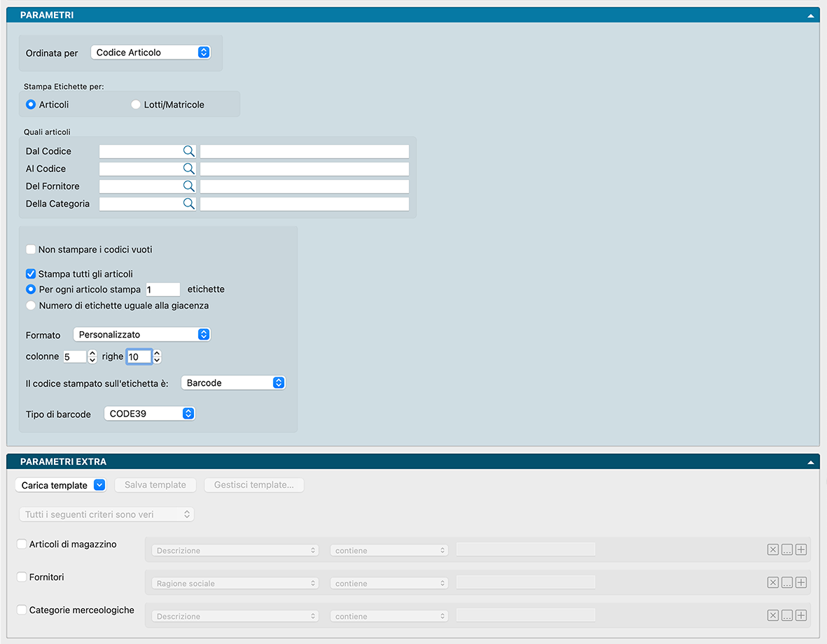Remove the Articoli di magazzino criterion row

772,550
